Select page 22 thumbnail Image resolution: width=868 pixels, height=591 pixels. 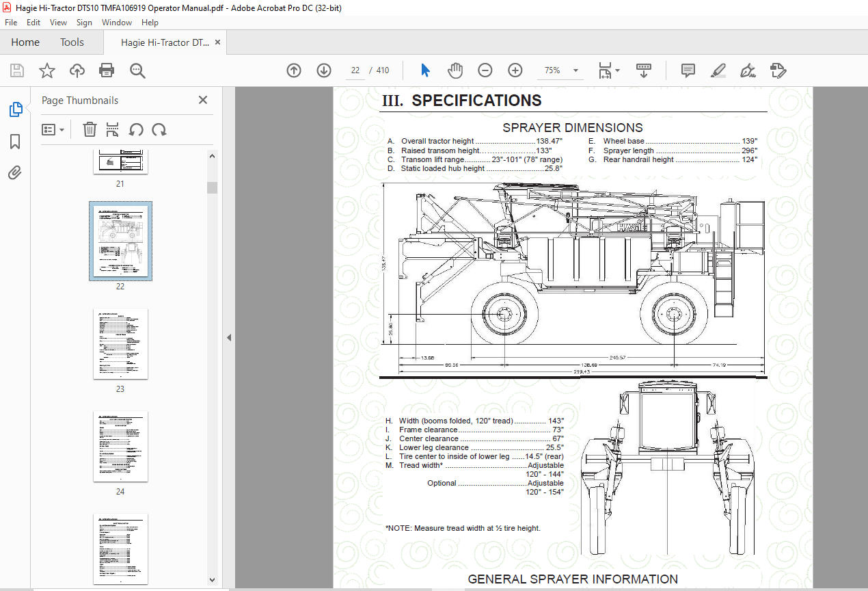pos(120,241)
